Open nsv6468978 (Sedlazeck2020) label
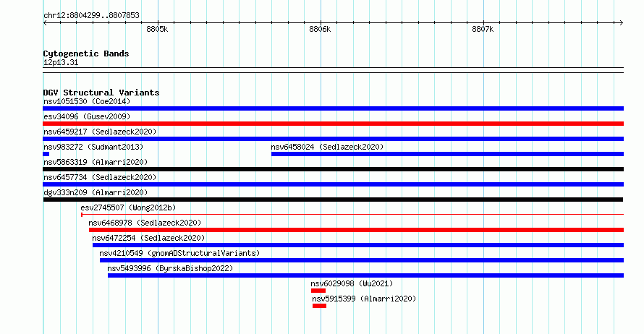The width and height of the screenshot is (644, 334). point(145,223)
